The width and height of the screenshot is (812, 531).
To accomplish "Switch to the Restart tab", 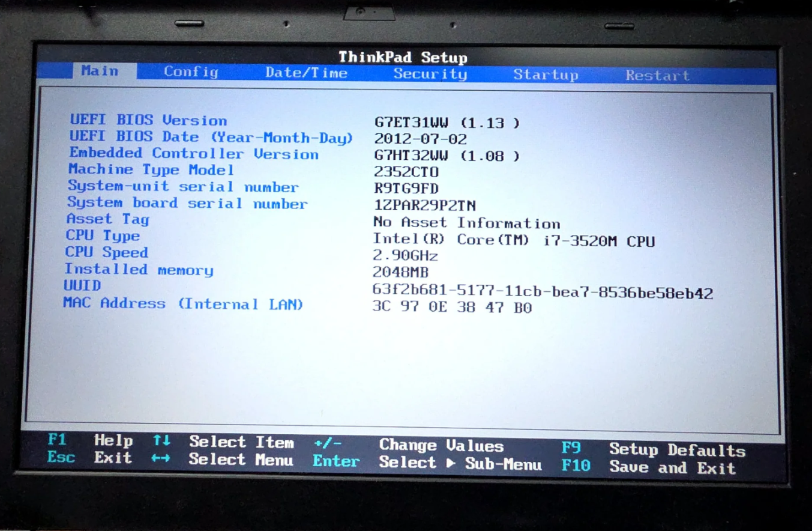I will [657, 76].
